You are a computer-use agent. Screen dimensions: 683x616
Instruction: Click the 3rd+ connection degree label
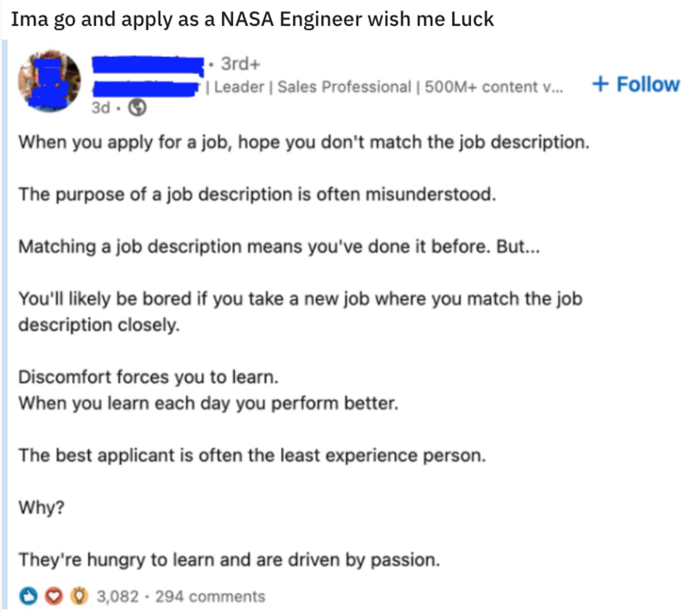coord(240,64)
